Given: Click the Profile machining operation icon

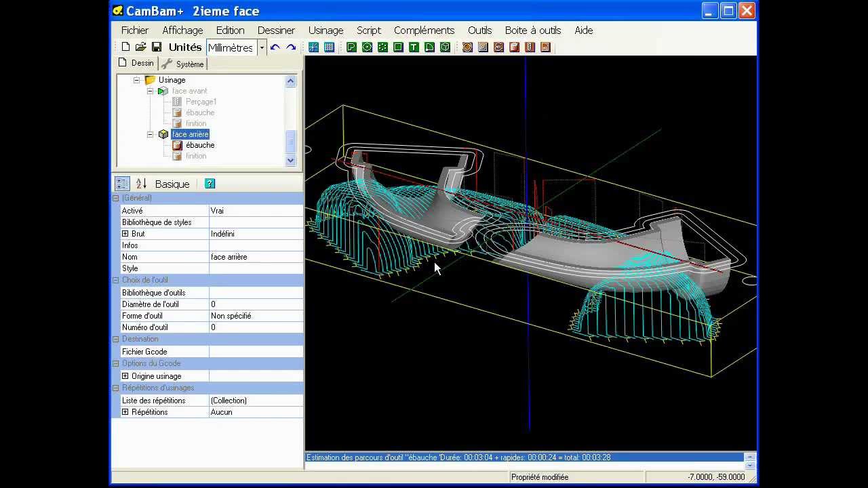Looking at the screenshot, I should coord(467,47).
